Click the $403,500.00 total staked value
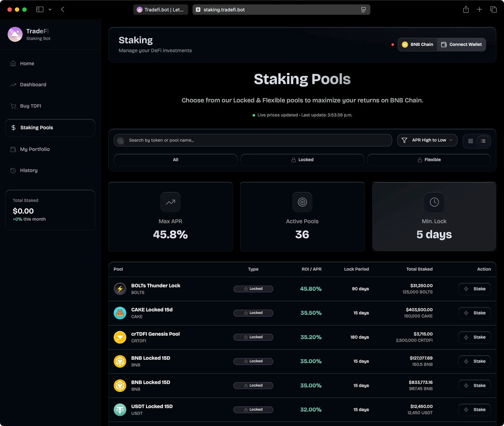 [x=419, y=310]
